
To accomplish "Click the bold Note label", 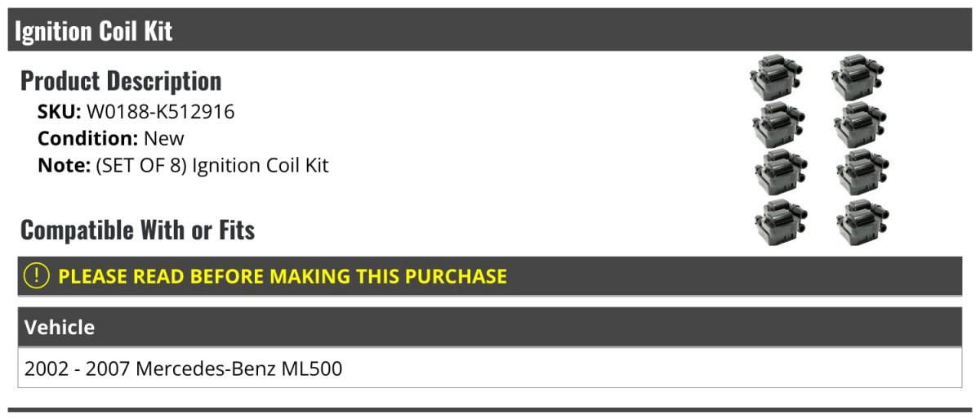I will [x=63, y=165].
